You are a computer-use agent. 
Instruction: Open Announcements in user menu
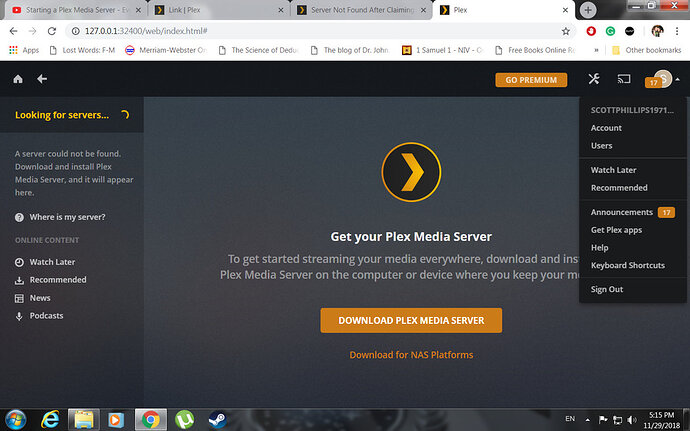click(x=622, y=212)
